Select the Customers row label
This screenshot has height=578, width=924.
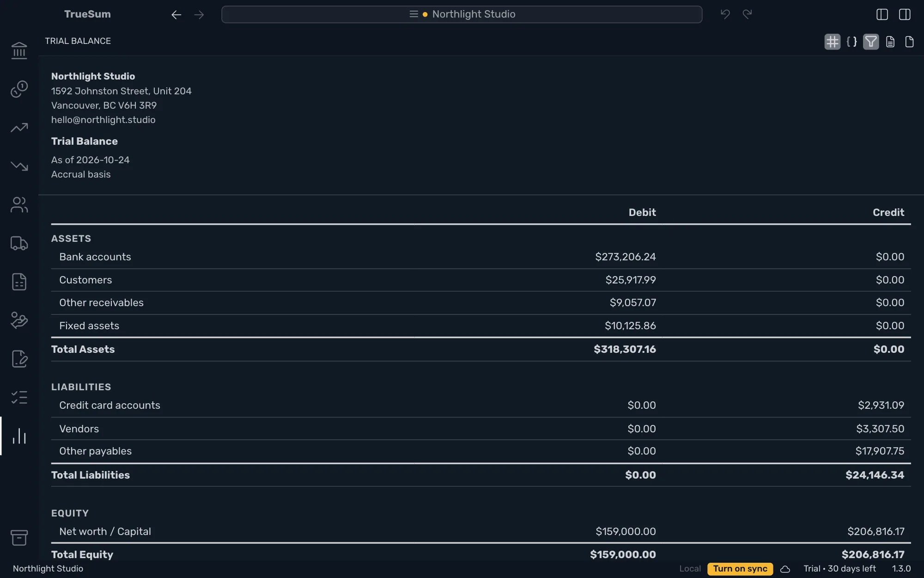tap(85, 280)
